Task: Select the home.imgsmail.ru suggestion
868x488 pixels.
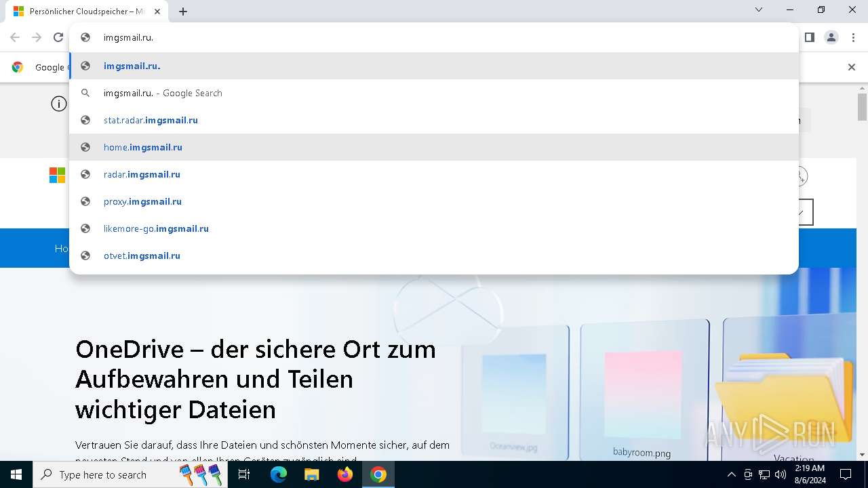Action: tap(434, 147)
